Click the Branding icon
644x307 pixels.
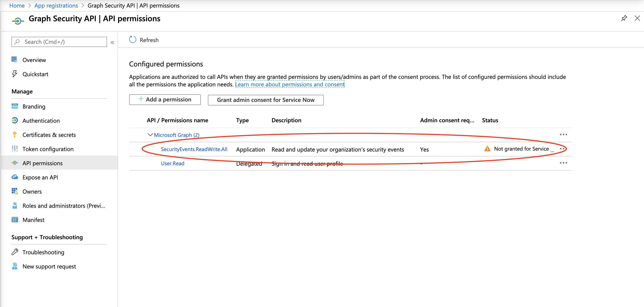click(15, 106)
